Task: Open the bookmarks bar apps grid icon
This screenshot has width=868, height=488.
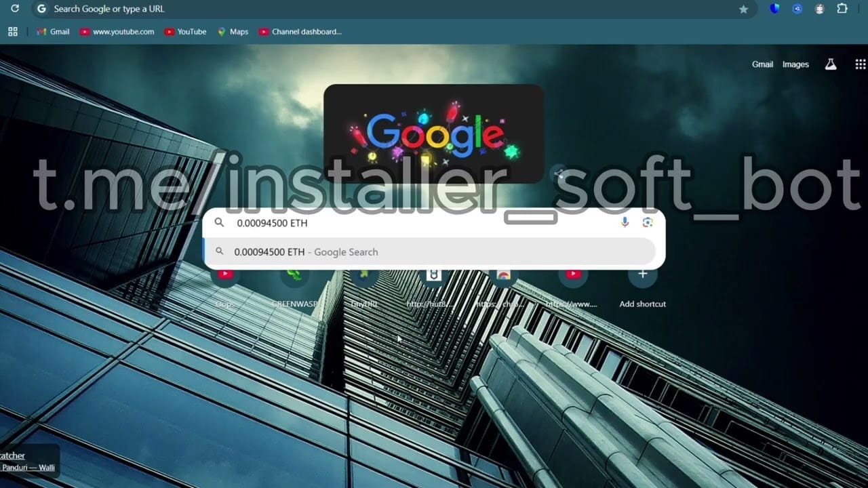Action: pyautogui.click(x=12, y=31)
